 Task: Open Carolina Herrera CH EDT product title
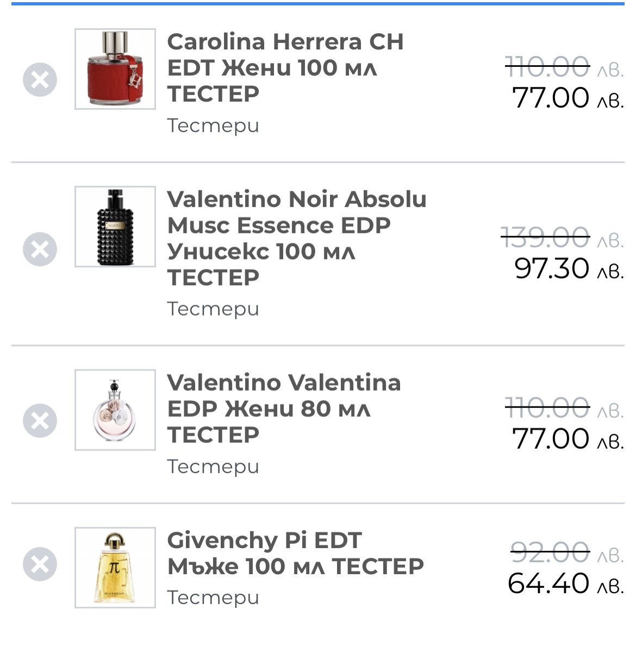[x=285, y=67]
